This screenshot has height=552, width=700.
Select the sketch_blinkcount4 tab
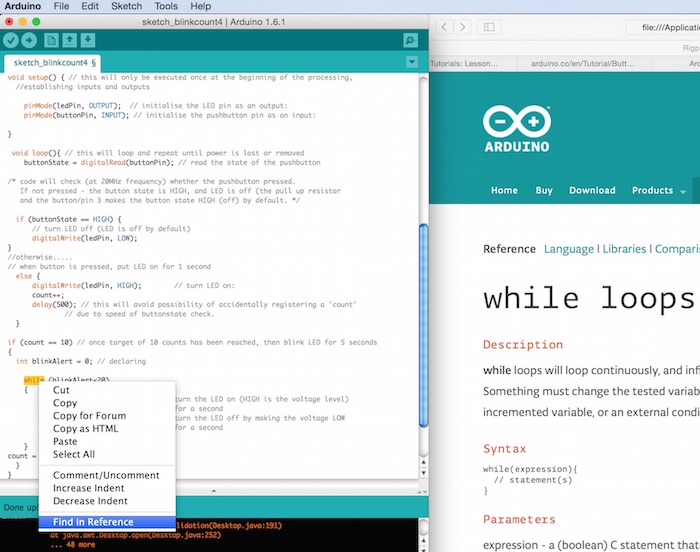51,63
